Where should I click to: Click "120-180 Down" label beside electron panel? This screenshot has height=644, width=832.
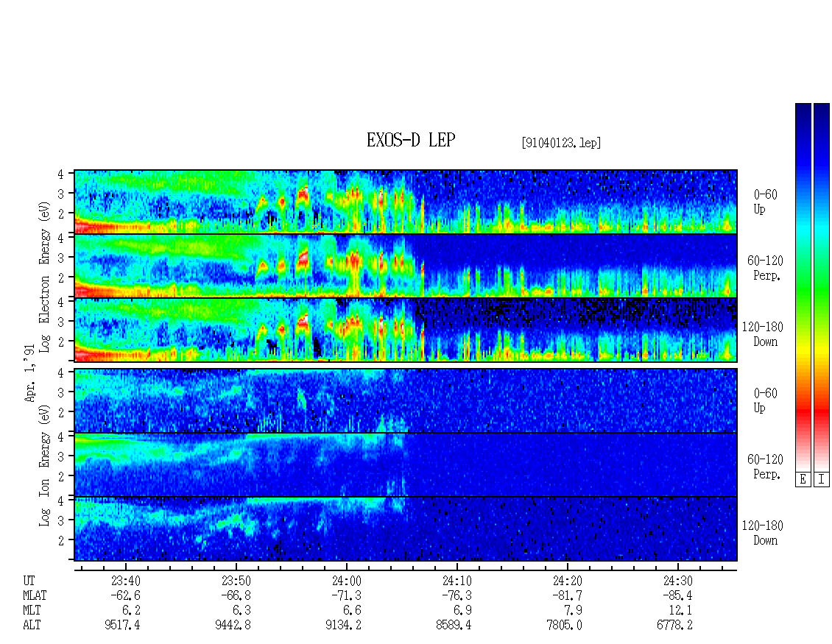[x=763, y=334]
